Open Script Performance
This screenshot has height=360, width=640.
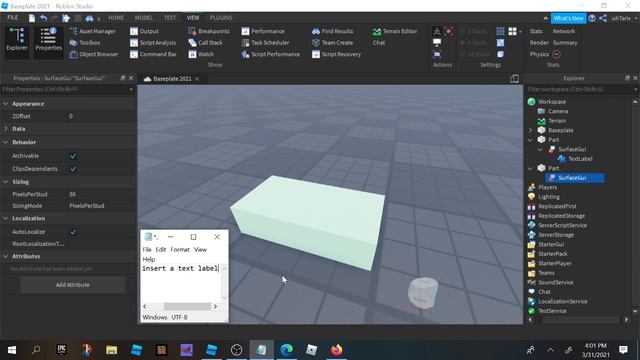click(271, 54)
